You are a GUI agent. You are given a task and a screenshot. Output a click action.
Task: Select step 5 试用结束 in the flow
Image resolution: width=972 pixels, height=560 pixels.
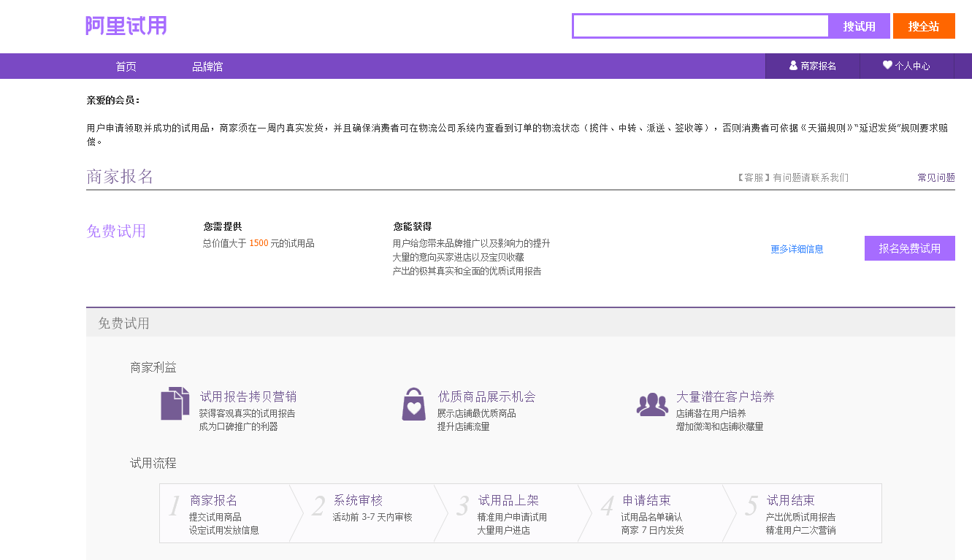[x=802, y=513]
